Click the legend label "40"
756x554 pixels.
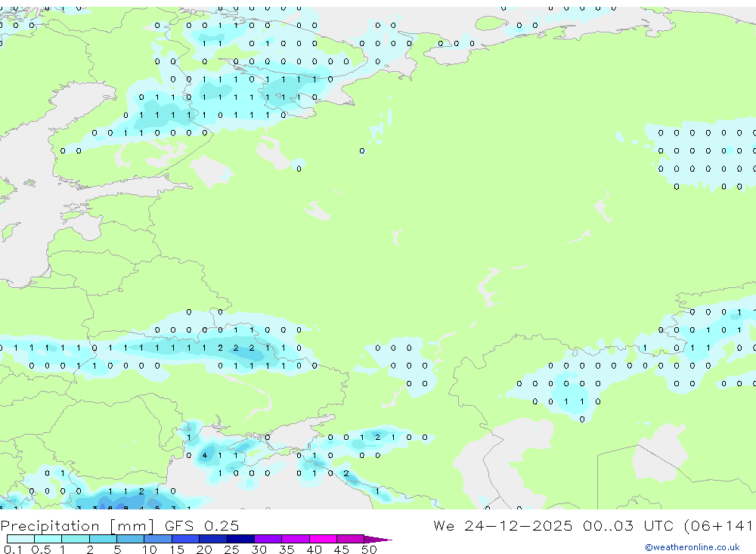314,549
